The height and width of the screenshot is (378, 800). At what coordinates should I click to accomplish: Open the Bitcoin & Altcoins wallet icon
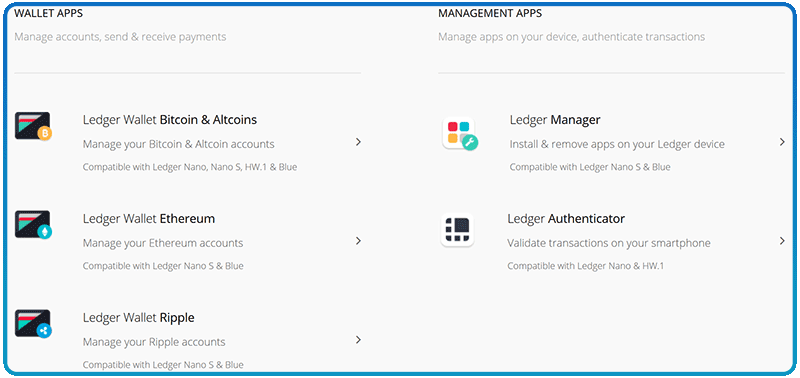(x=33, y=127)
